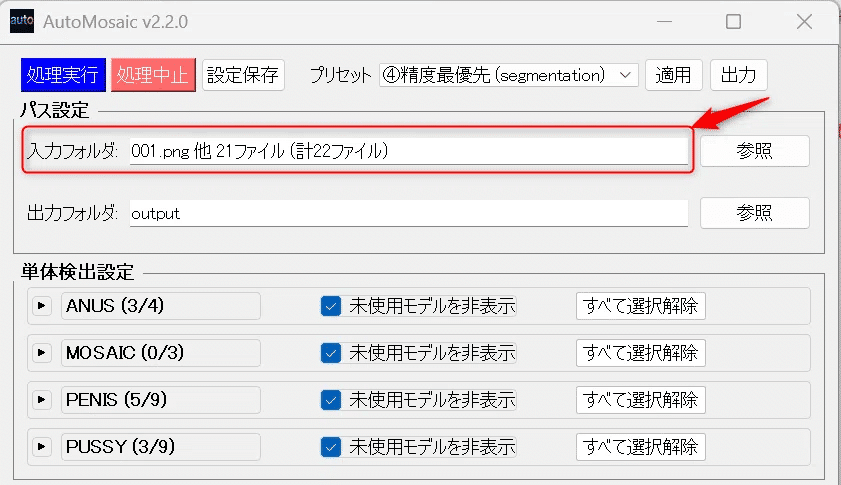841x485 pixels.
Task: Toggle 未使用モデルを非表示 checkbox in PENIS row
Action: (x=331, y=400)
